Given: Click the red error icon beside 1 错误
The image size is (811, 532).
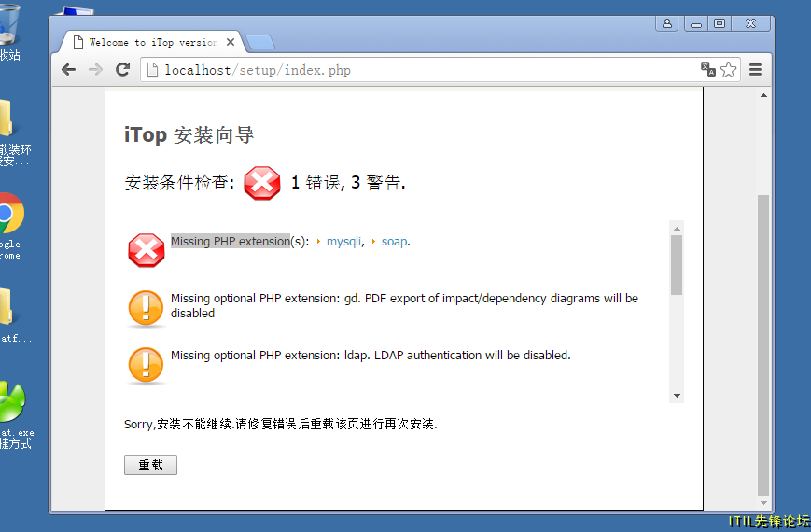Looking at the screenshot, I should 262,183.
